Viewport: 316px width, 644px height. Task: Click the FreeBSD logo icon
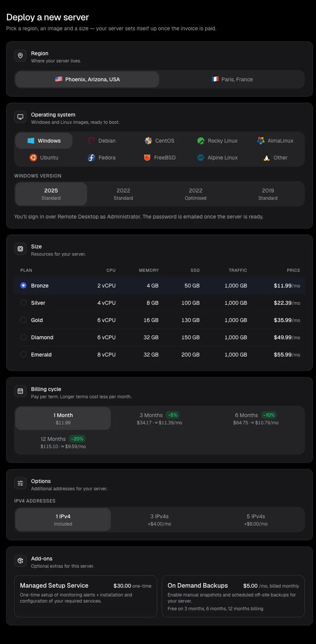click(x=147, y=158)
